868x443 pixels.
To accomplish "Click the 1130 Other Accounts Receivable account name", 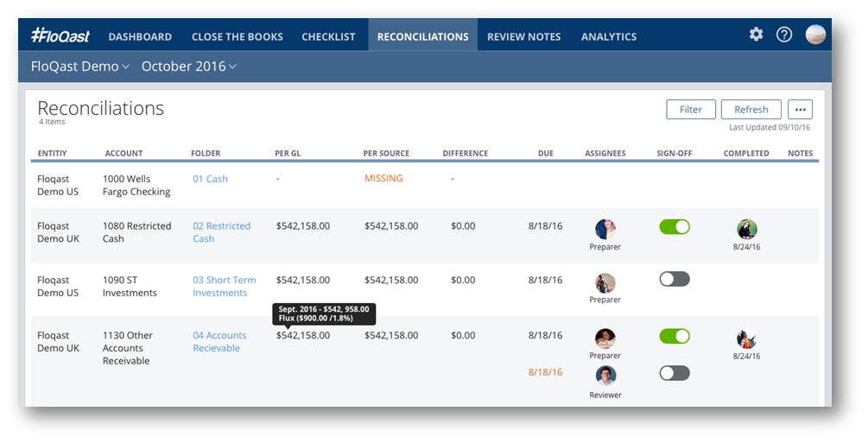I will (x=127, y=348).
